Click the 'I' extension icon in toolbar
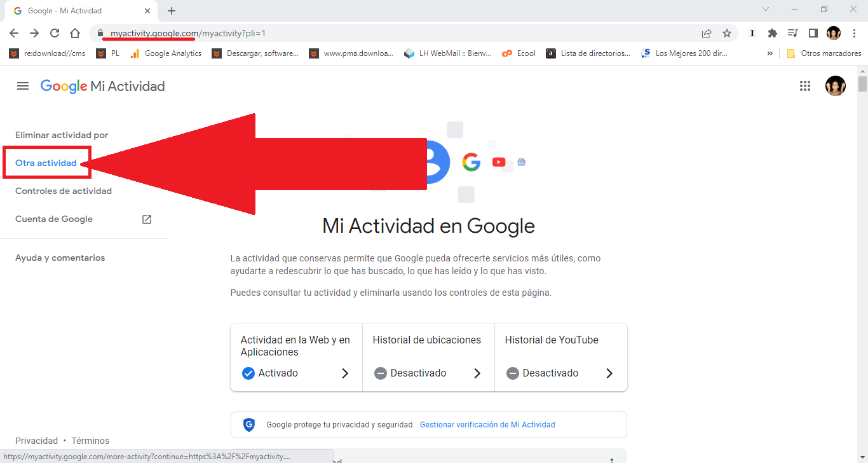868x463 pixels. pos(752,33)
